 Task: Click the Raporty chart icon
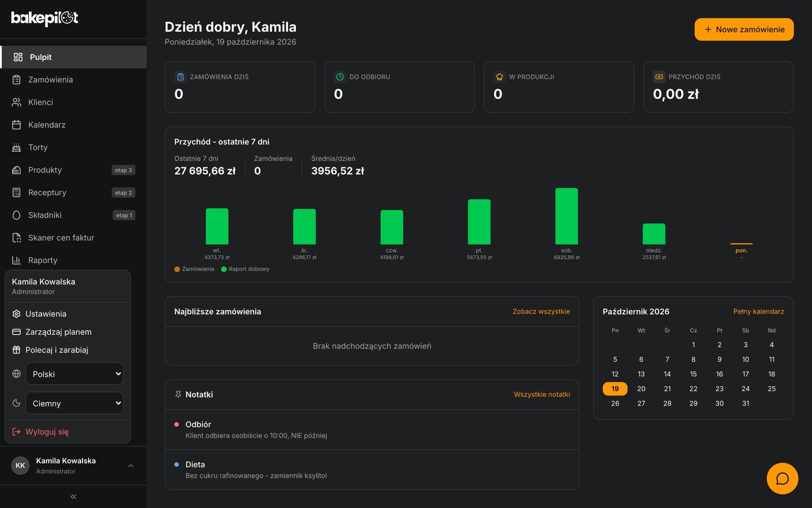[17, 260]
